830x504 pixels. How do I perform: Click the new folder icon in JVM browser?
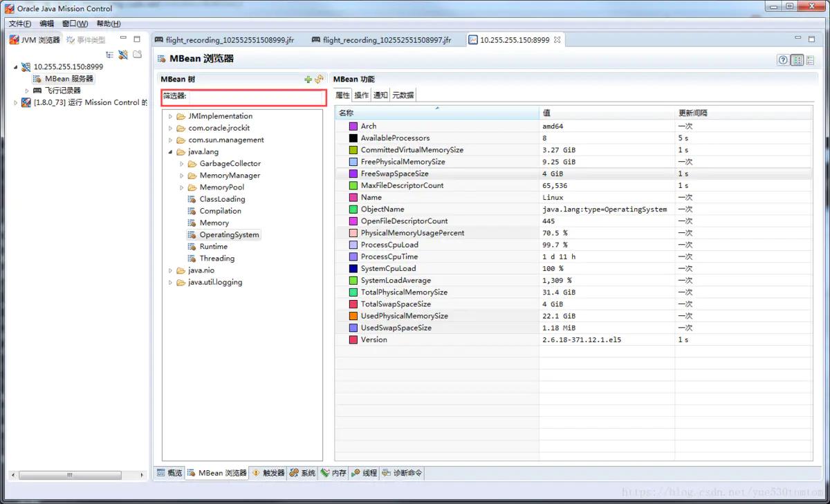coord(137,55)
